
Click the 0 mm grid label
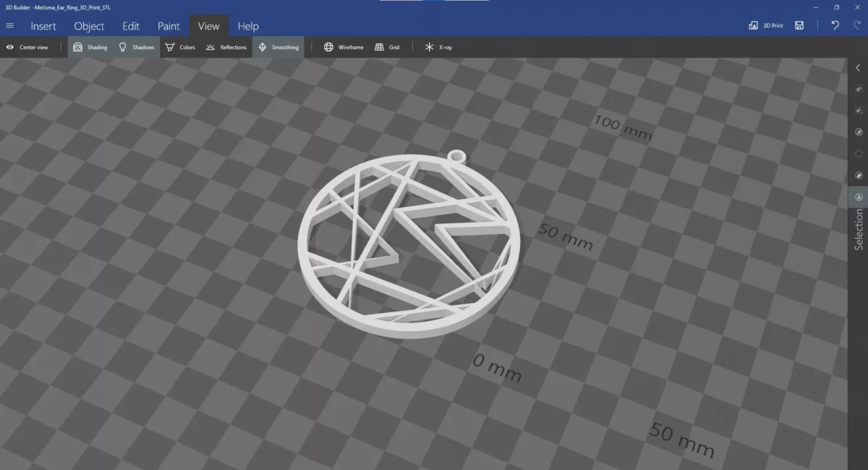[497, 368]
